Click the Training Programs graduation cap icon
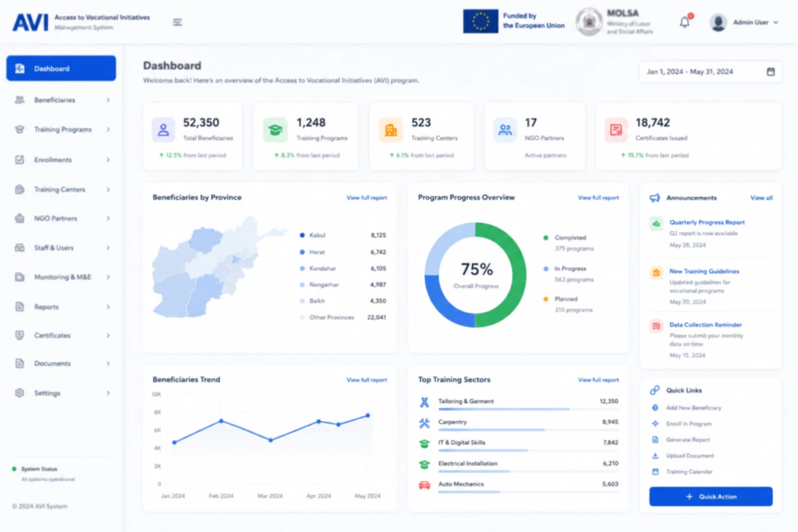The image size is (798, 532). [275, 130]
